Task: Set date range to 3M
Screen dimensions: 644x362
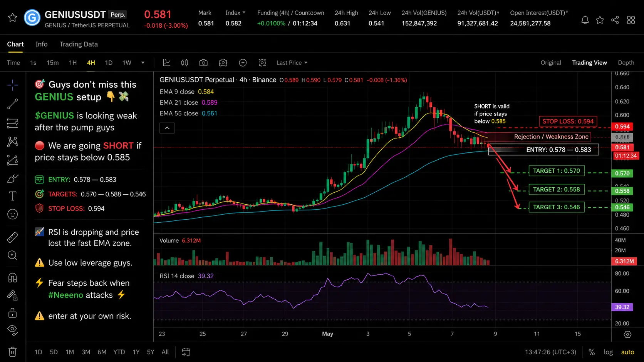Action: pyautogui.click(x=86, y=352)
